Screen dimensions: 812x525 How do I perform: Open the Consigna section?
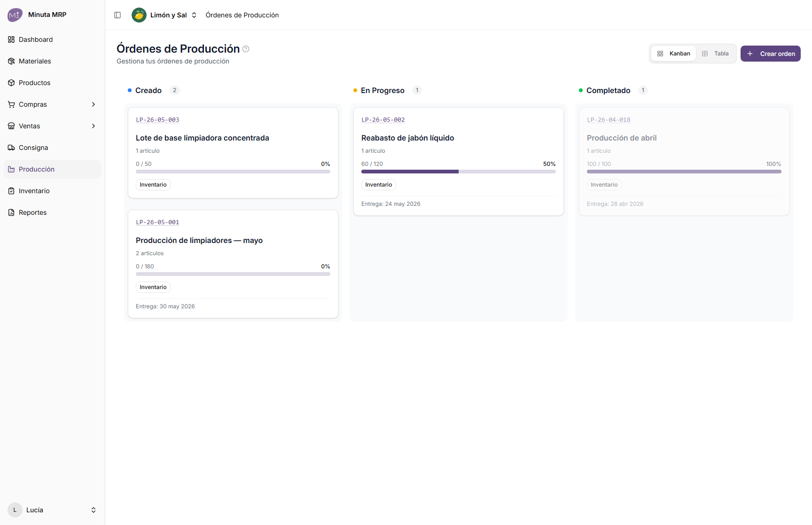pyautogui.click(x=52, y=148)
